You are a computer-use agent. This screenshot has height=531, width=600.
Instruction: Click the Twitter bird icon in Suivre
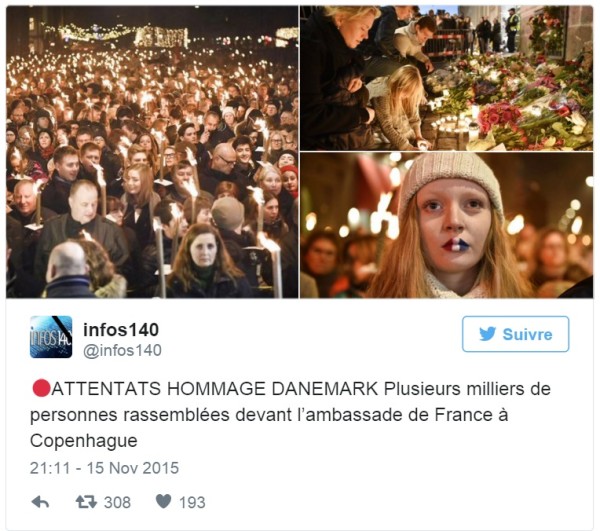click(x=488, y=334)
